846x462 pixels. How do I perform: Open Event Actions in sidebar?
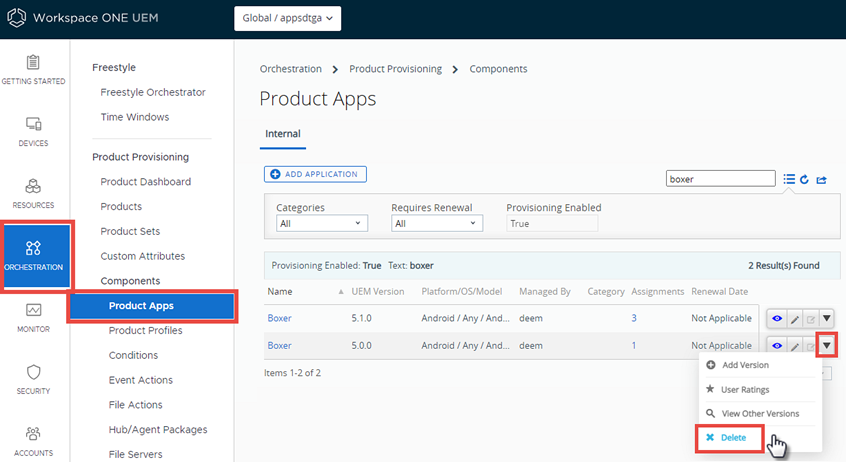point(141,380)
